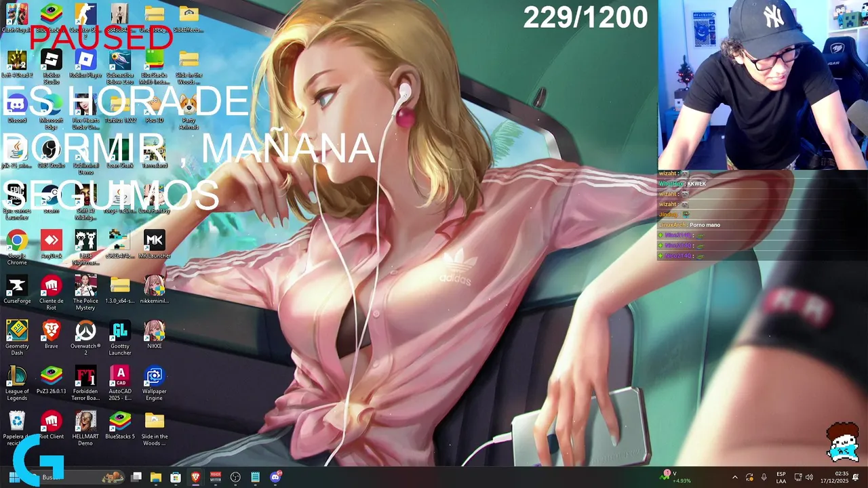Open the Riot Client shortcut
Viewport: 868px width, 488px height.
(x=52, y=426)
